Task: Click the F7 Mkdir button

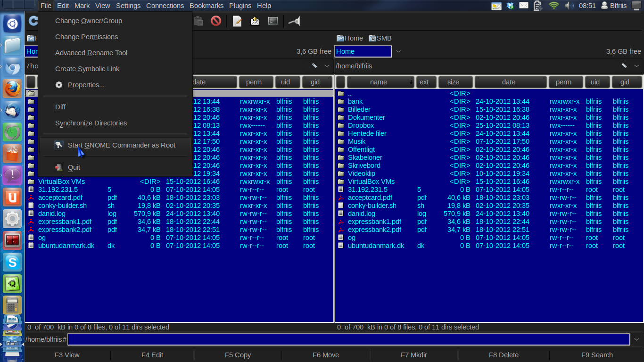Action: pyautogui.click(x=414, y=355)
